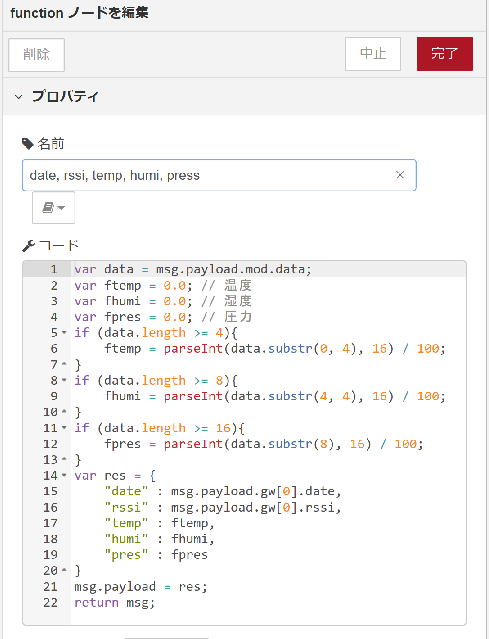
Task: Place cursor on return msg line
Action: pyautogui.click(x=115, y=603)
